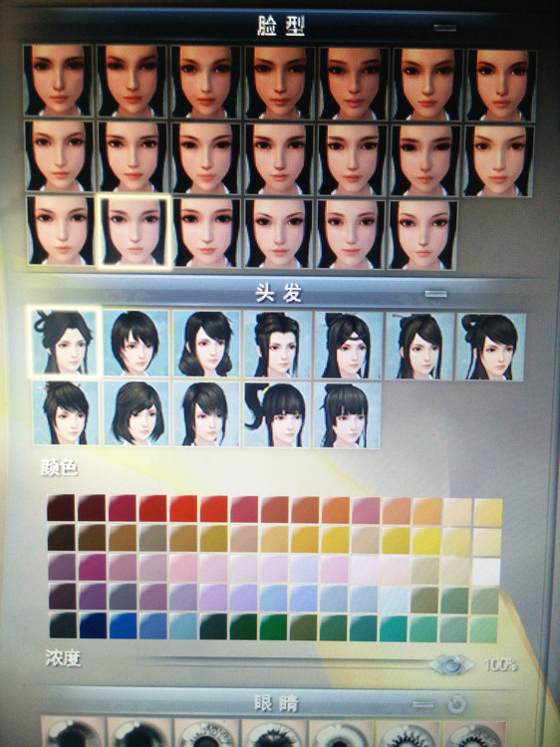
Task: Select the first eye style thumbnail
Action: [73, 732]
